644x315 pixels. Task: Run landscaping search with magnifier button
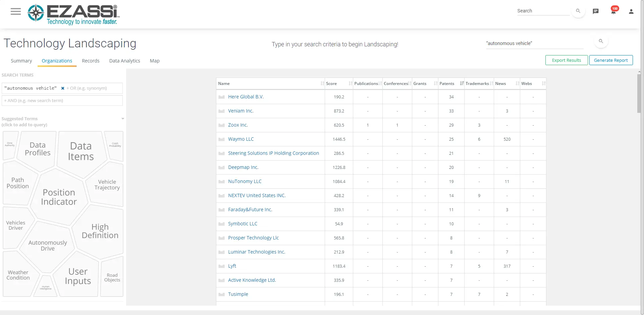click(601, 41)
